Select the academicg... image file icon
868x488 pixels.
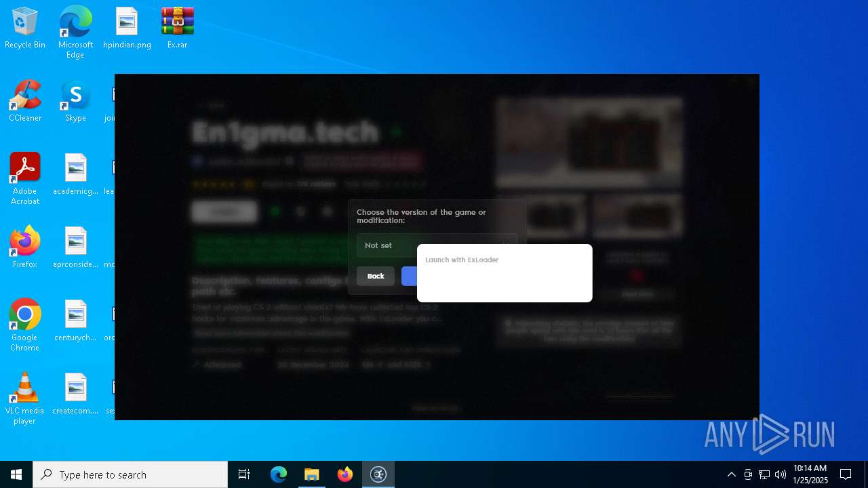click(x=75, y=175)
